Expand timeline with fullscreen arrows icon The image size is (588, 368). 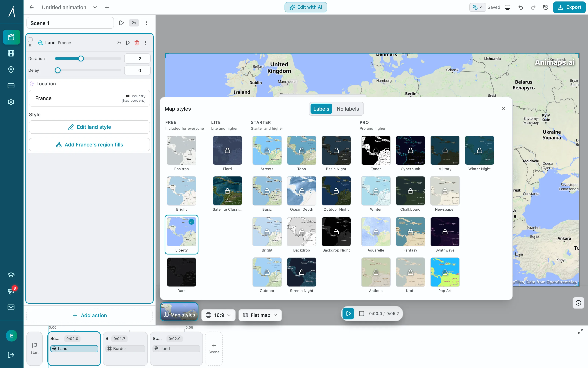tap(580, 332)
